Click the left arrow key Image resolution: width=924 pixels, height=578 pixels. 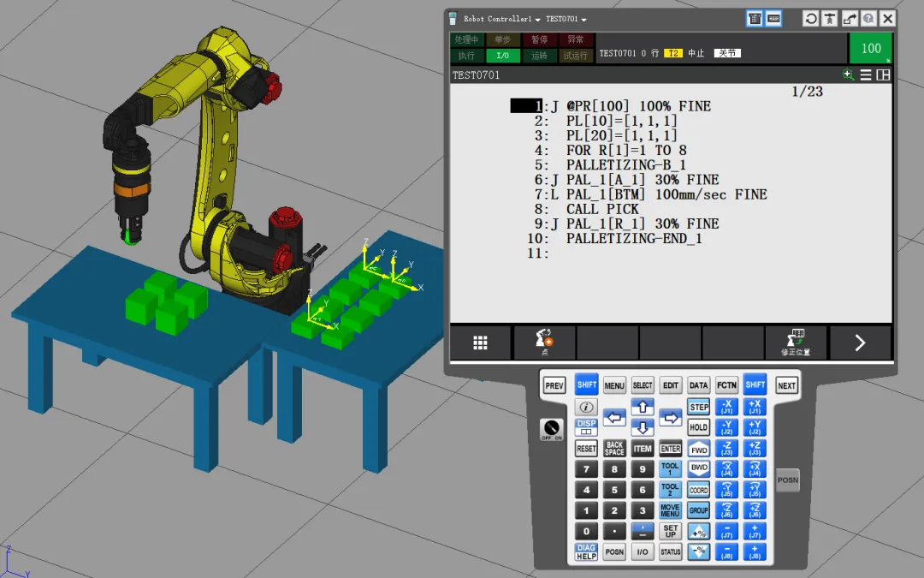coord(614,418)
